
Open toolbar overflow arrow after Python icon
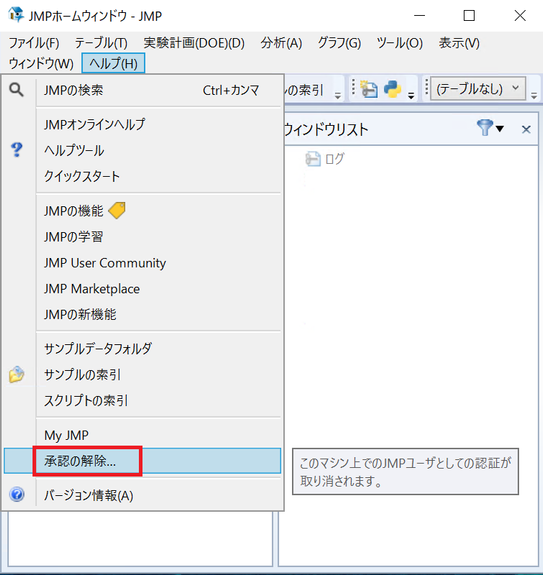coord(411,96)
